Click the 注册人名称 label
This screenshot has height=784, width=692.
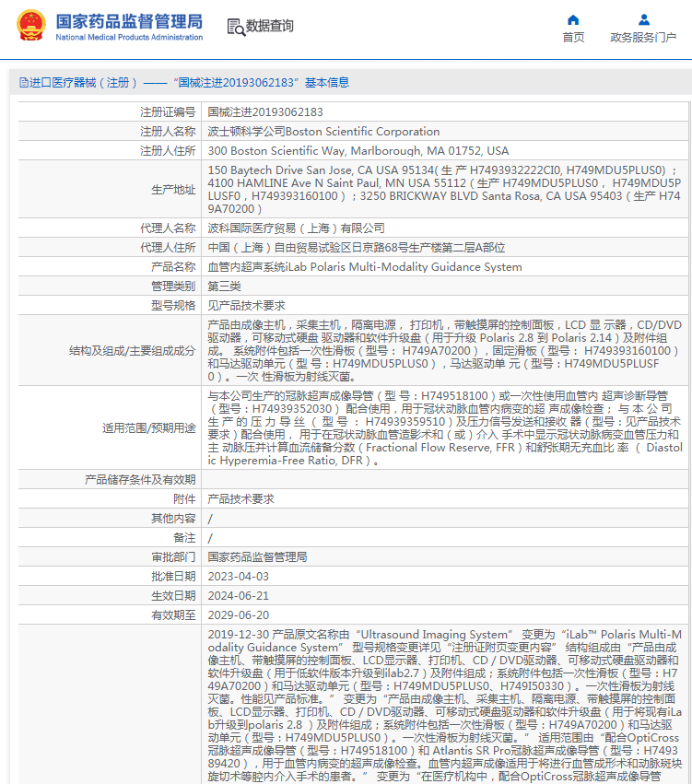pos(168,132)
